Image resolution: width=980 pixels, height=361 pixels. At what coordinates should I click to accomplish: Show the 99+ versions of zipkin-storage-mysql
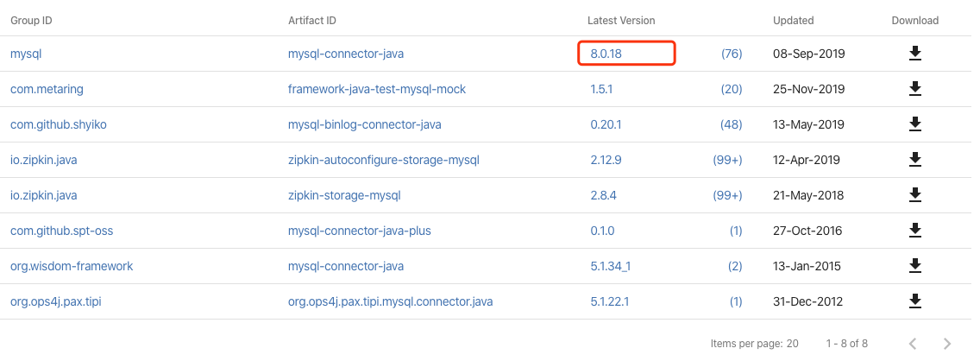(728, 195)
